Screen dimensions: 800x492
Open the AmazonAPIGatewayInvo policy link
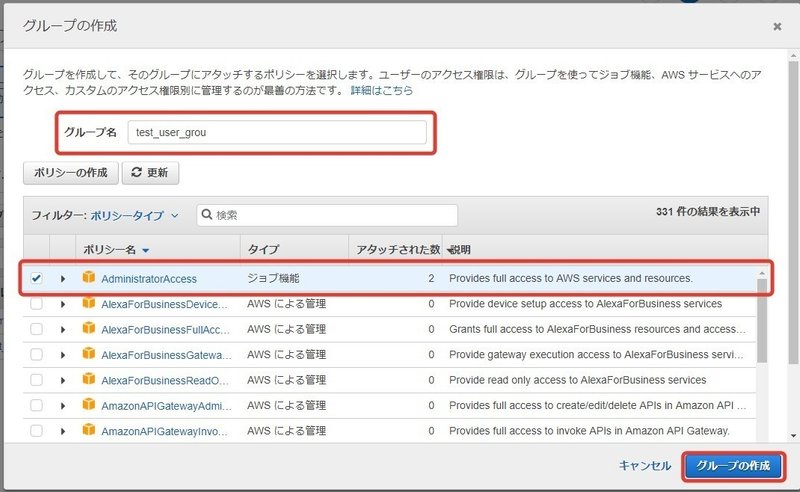coord(164,431)
